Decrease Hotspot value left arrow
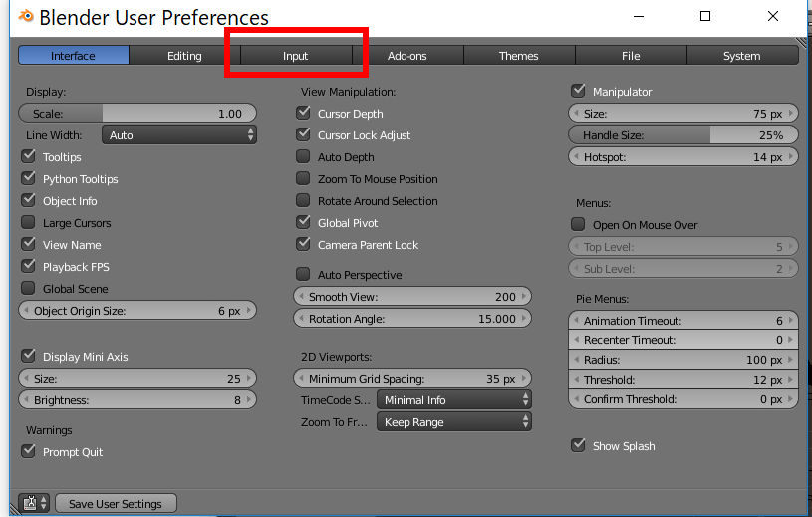Viewport: 812px width, 517px height. 576,156
